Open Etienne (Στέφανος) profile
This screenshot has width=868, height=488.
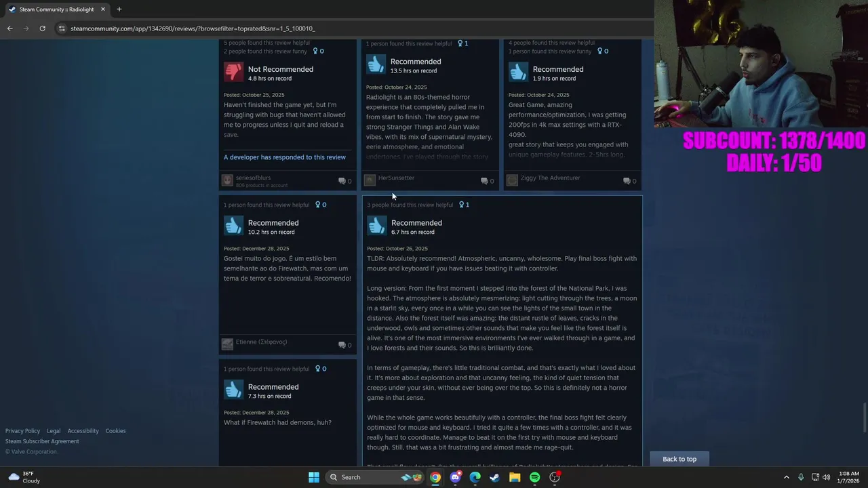point(261,342)
